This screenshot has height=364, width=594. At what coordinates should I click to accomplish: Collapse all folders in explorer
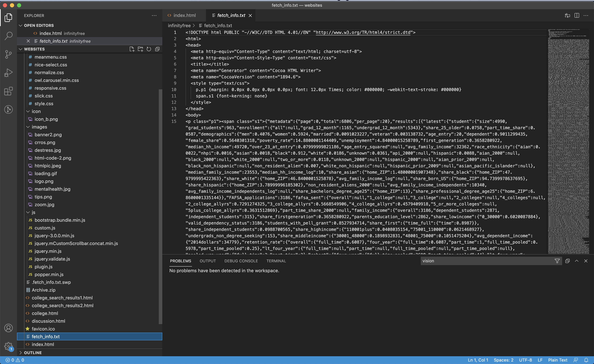pyautogui.click(x=157, y=49)
